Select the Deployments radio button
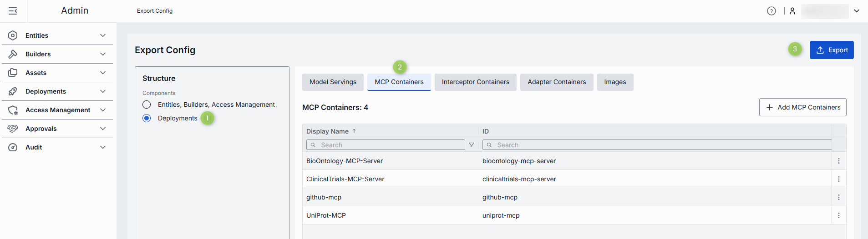868x239 pixels. (x=147, y=118)
